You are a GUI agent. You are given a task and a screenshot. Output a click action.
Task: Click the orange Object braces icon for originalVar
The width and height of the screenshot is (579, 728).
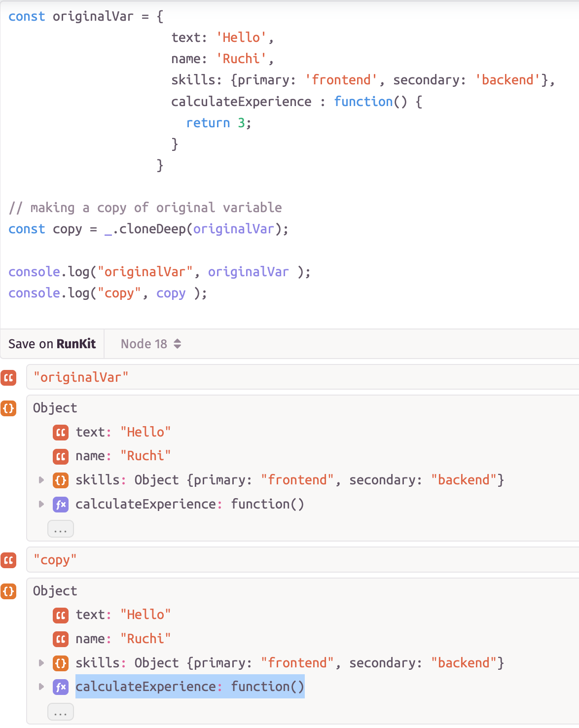8,409
